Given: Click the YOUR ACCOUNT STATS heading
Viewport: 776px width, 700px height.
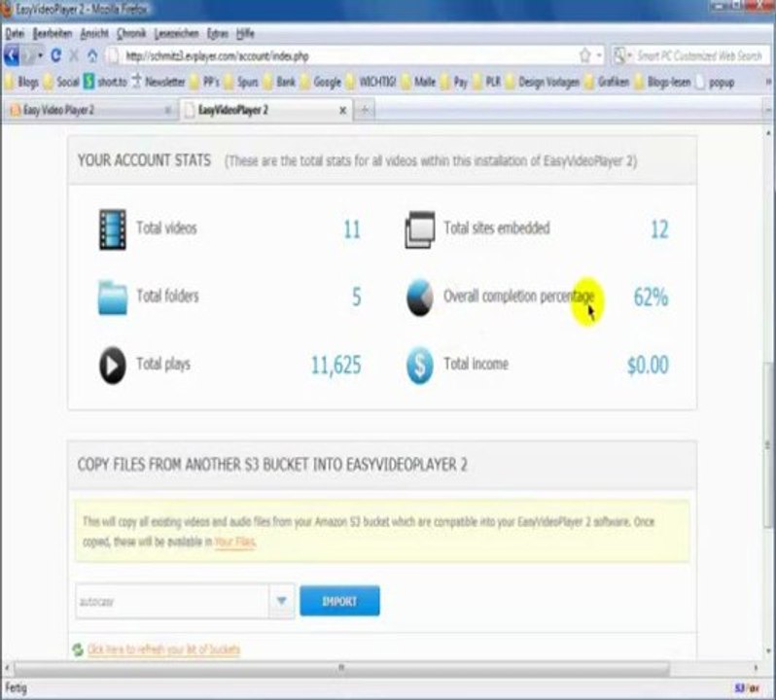Looking at the screenshot, I should (145, 160).
